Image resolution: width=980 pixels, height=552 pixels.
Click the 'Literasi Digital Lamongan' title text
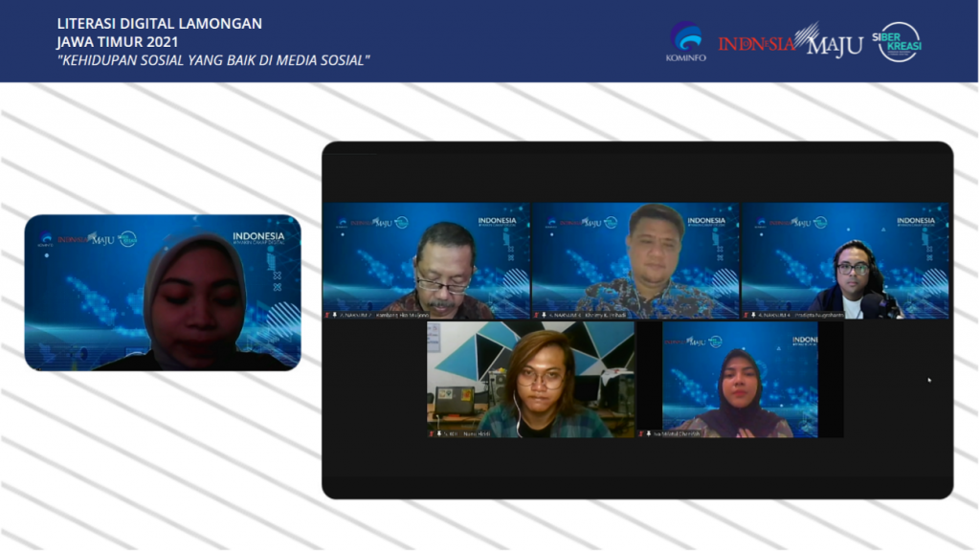click(x=160, y=23)
